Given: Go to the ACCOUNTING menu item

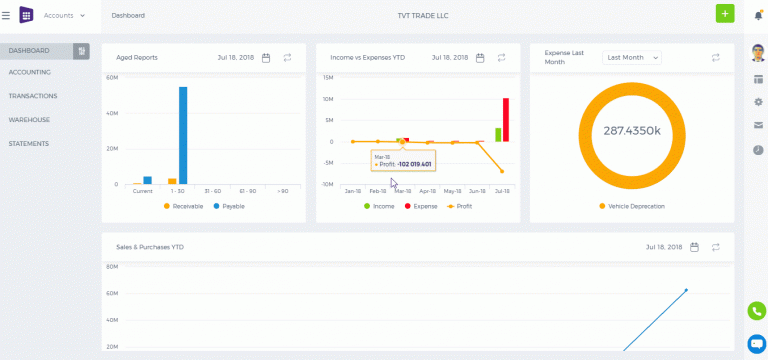Looking at the screenshot, I should (30, 72).
